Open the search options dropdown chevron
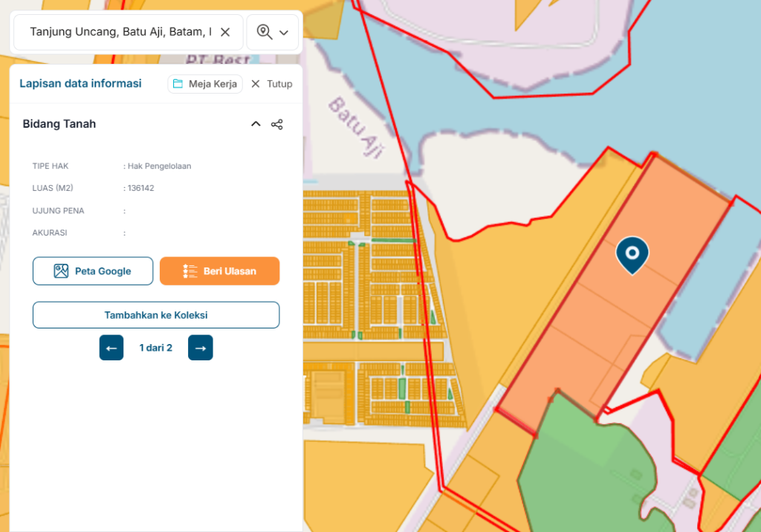This screenshot has width=761, height=532. coord(284,33)
